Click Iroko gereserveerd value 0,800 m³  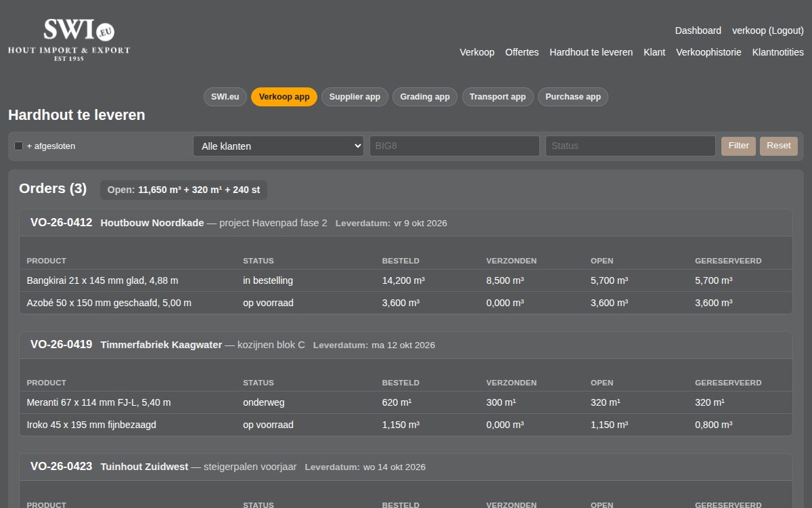click(713, 425)
